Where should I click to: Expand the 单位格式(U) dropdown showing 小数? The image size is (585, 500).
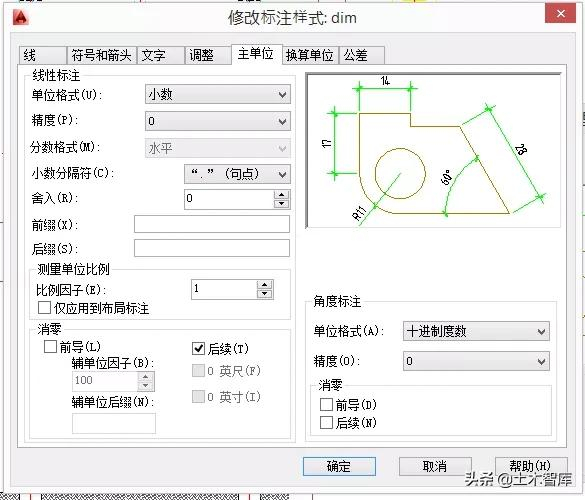click(x=218, y=94)
